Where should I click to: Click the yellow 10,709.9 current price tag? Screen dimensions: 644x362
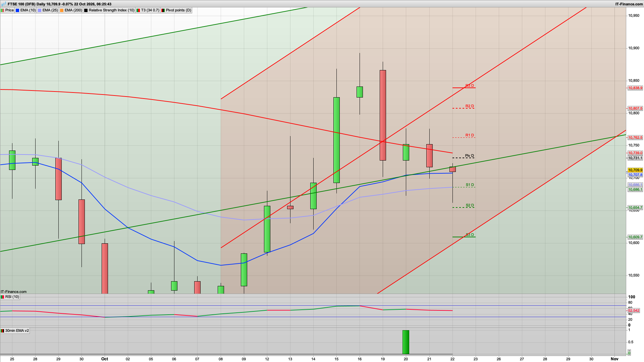tap(635, 170)
